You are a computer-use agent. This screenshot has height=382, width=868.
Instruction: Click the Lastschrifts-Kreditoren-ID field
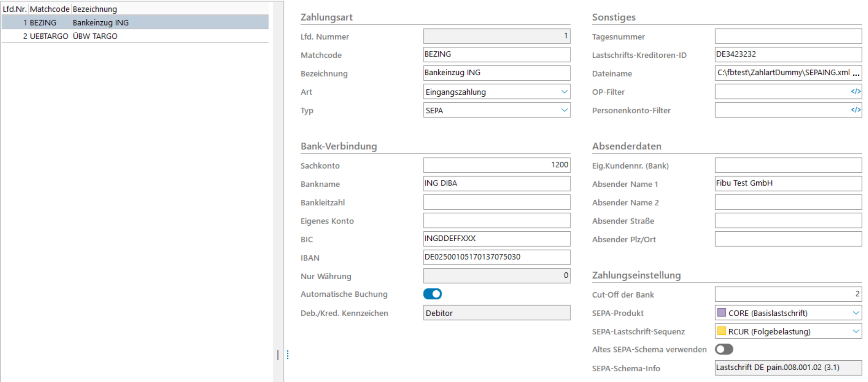(788, 54)
